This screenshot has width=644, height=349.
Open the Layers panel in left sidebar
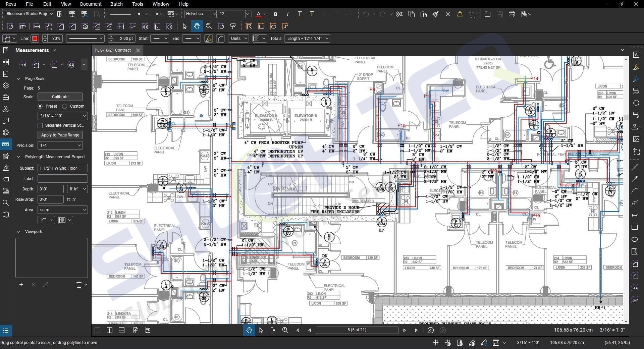click(6, 85)
